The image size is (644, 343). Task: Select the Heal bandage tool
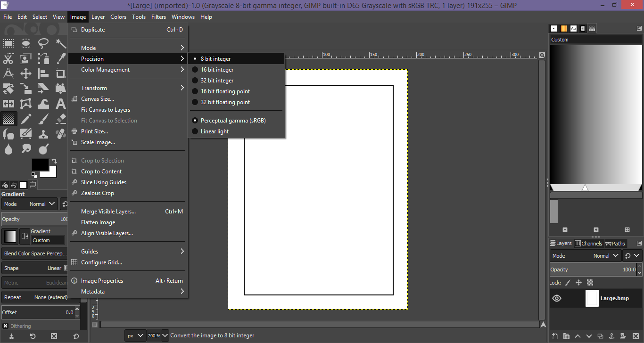[61, 134]
